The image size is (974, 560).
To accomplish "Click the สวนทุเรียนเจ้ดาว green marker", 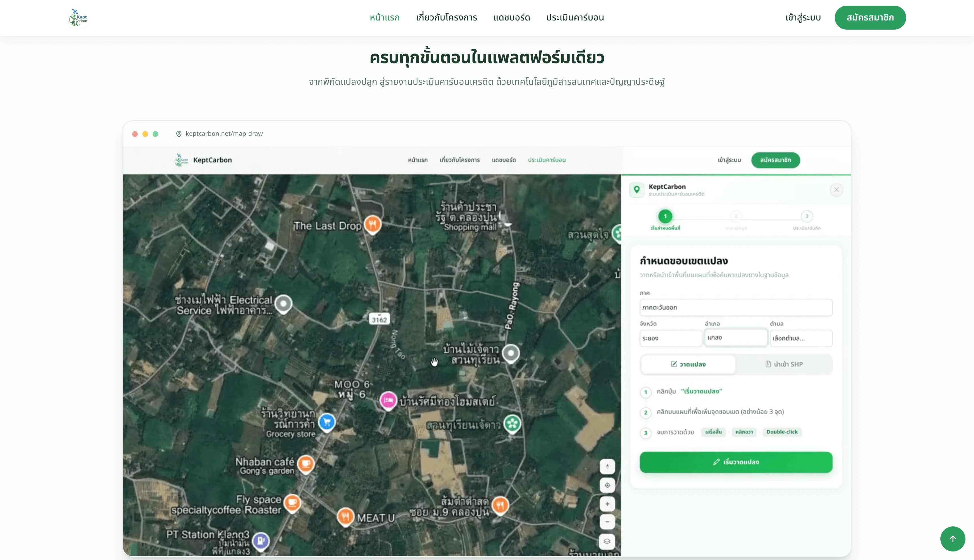I will point(512,423).
